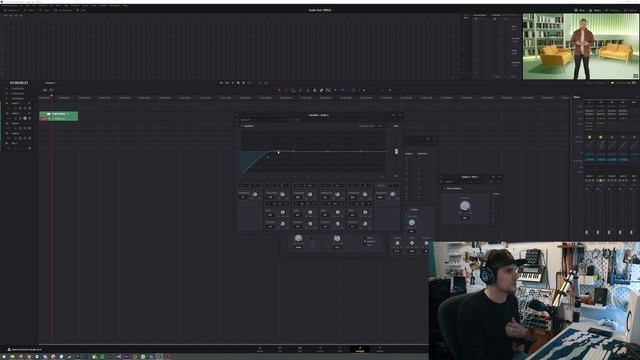Click the Band 2 node on the EQ curve
The height and width of the screenshot is (360, 640).
tap(278, 152)
